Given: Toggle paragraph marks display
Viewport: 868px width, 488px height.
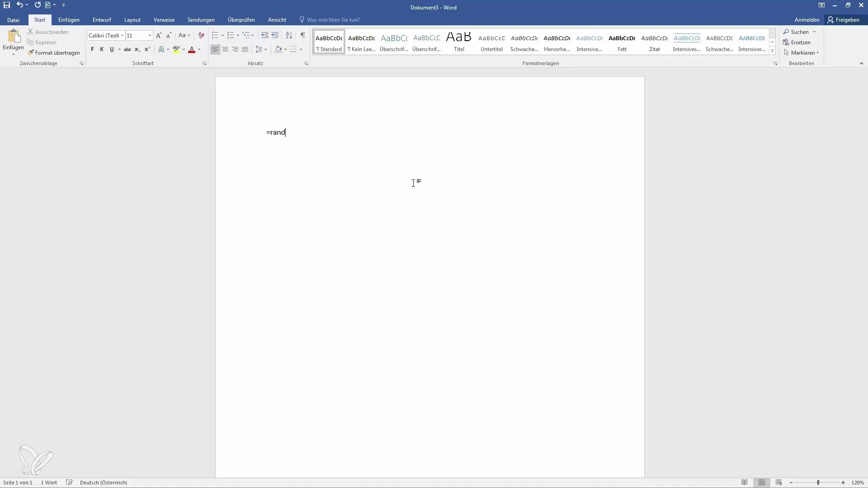Looking at the screenshot, I should [303, 35].
